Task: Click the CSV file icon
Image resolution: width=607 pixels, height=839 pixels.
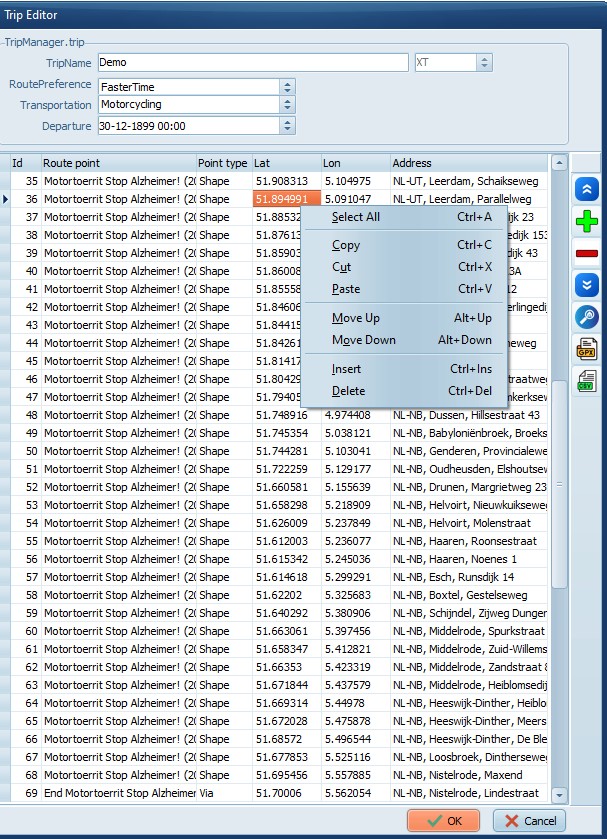Action: pos(587,380)
